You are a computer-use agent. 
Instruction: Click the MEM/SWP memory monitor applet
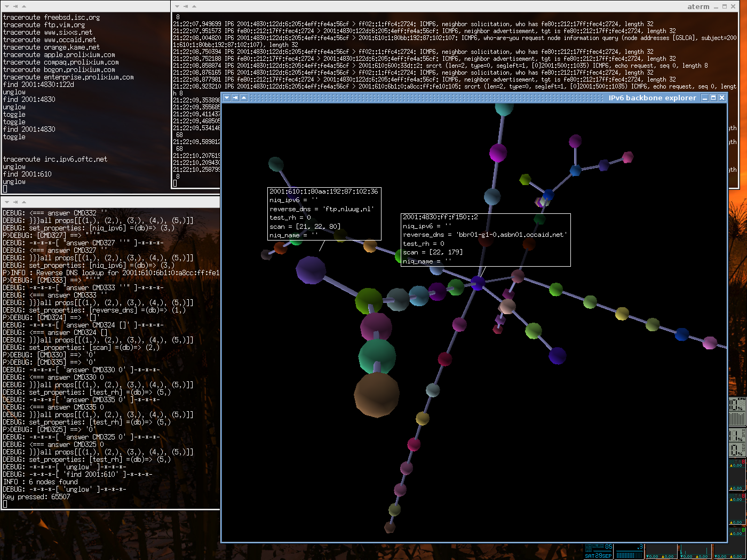(x=737, y=443)
